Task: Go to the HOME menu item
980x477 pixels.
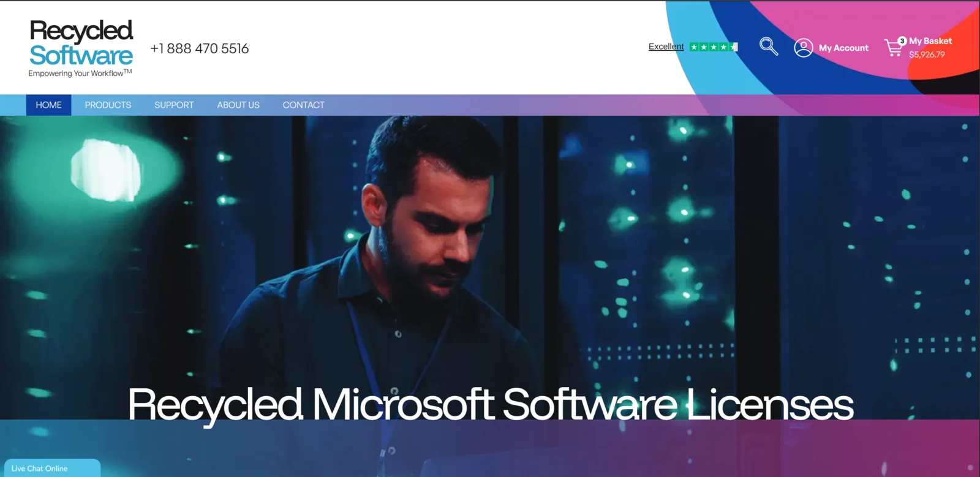Action: point(48,105)
